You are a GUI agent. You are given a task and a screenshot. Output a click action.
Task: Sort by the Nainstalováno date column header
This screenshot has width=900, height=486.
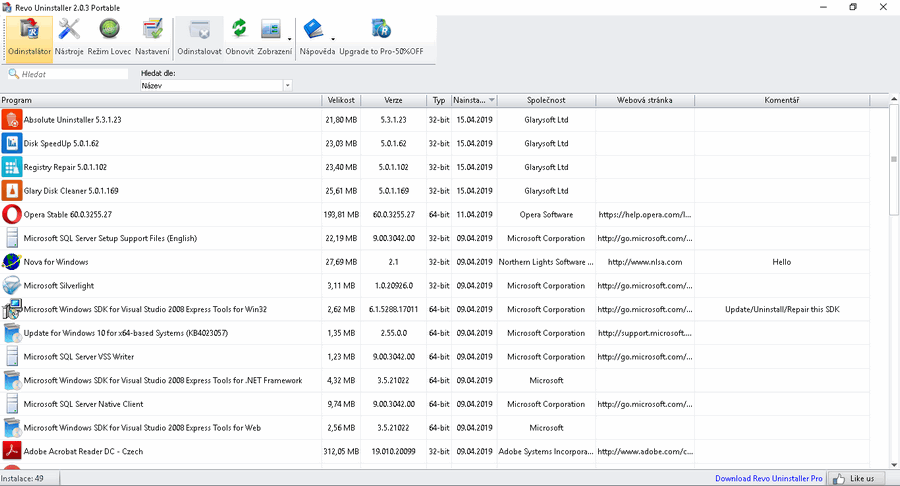pos(468,100)
